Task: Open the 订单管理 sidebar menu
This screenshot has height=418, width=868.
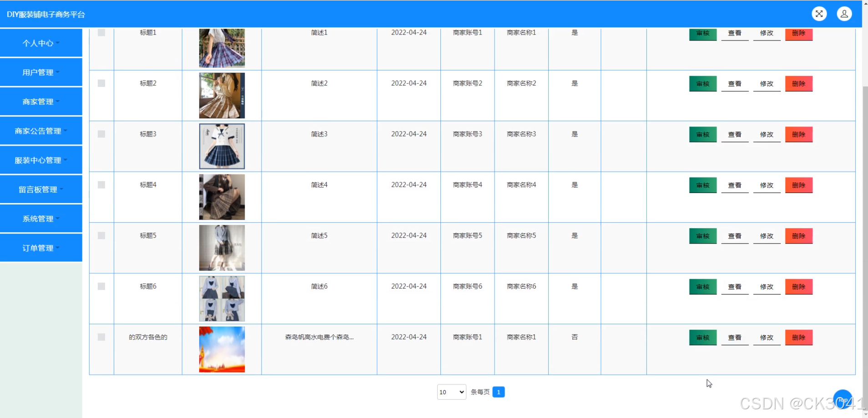Action: [x=41, y=248]
